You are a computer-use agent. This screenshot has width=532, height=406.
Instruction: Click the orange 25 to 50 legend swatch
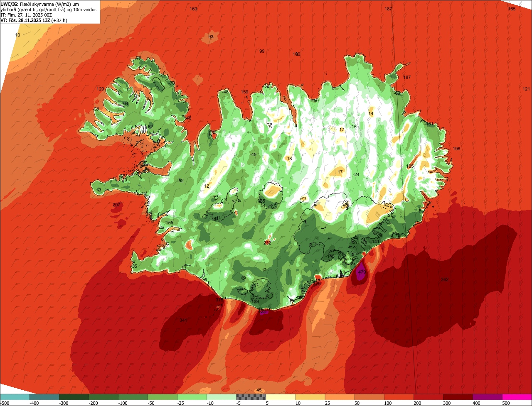tap(340, 397)
